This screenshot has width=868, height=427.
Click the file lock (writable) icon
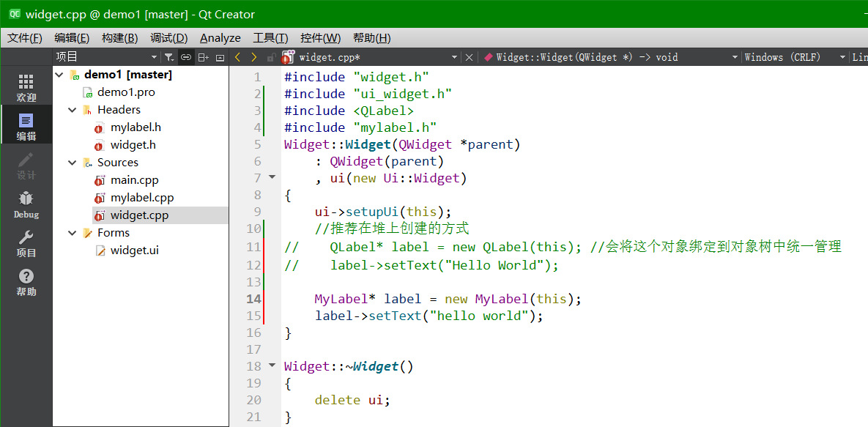pyautogui.click(x=271, y=57)
